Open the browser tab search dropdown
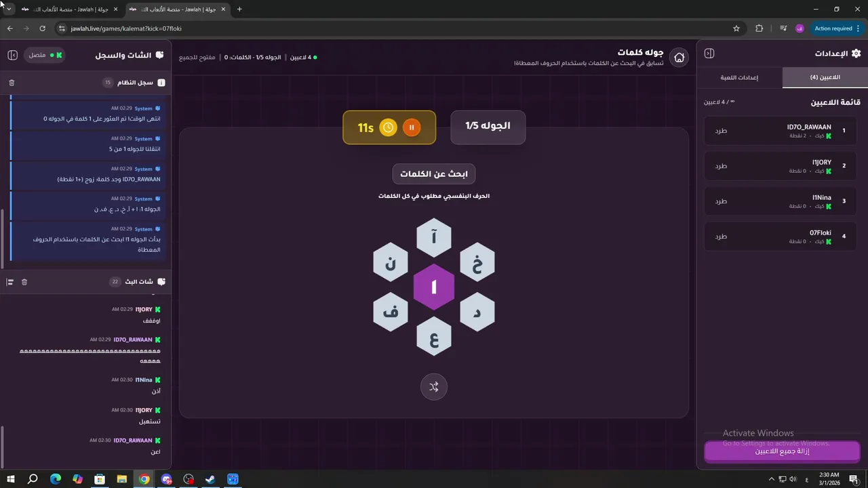This screenshot has width=868, height=488. [x=8, y=9]
